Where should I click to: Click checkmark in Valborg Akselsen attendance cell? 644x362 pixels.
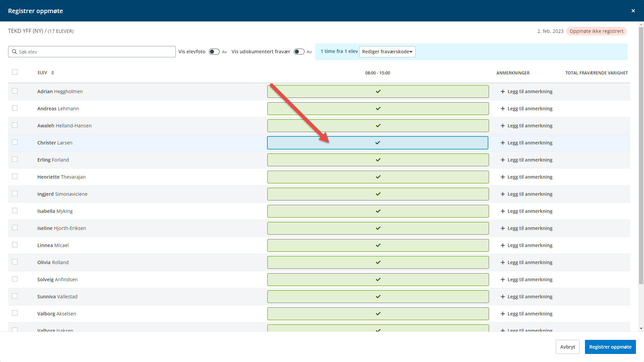[x=378, y=314]
